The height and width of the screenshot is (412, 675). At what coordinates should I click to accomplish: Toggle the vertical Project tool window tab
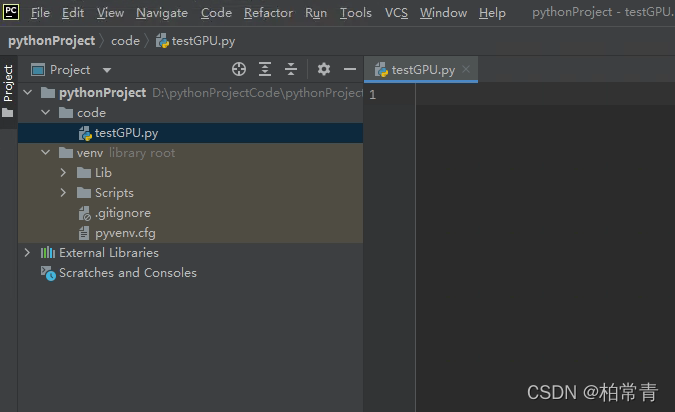8,83
